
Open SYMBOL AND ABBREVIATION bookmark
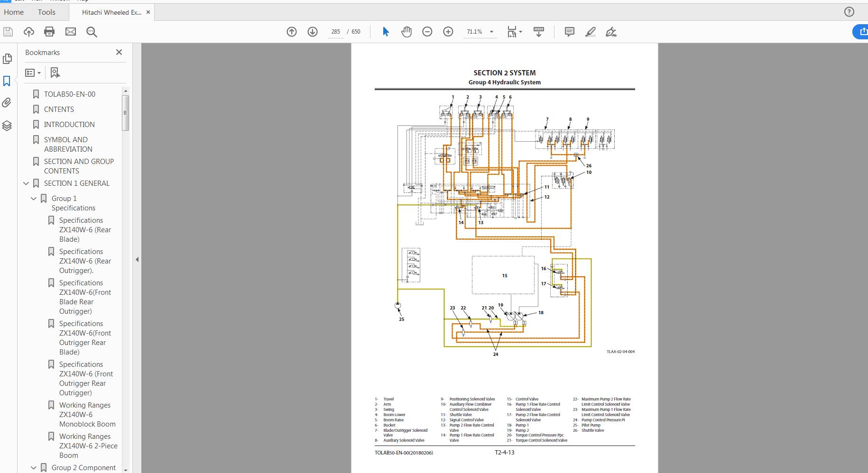(x=68, y=145)
